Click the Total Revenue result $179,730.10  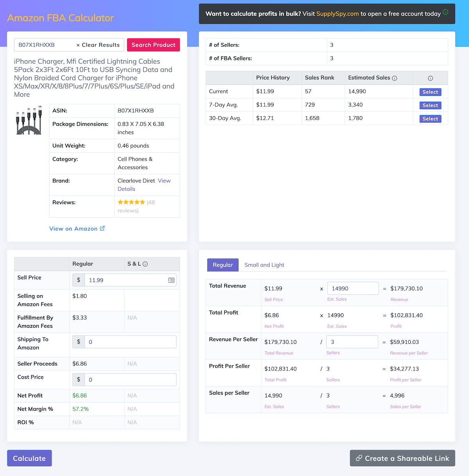pos(406,288)
